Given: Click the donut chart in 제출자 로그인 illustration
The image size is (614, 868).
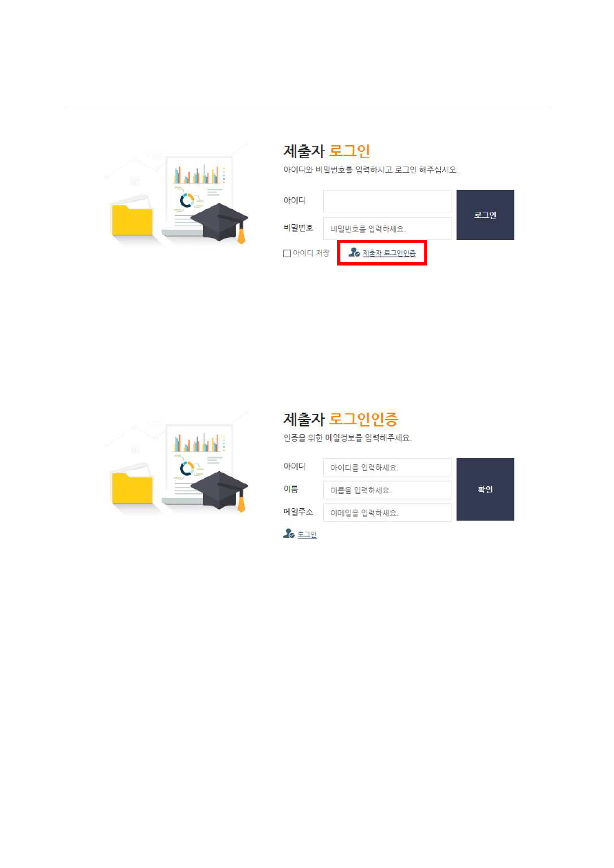Looking at the screenshot, I should (186, 200).
